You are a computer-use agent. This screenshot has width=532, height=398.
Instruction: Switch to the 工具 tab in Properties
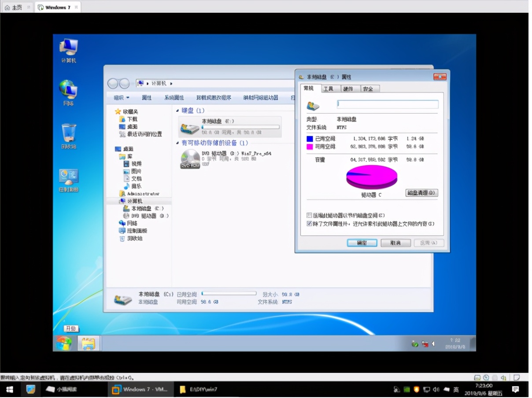click(328, 88)
